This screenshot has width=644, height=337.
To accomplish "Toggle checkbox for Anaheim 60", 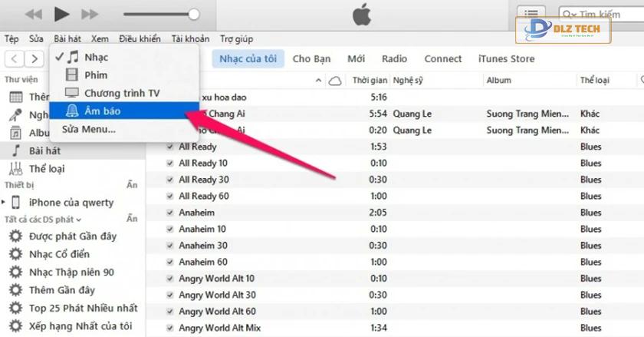I will [169, 262].
